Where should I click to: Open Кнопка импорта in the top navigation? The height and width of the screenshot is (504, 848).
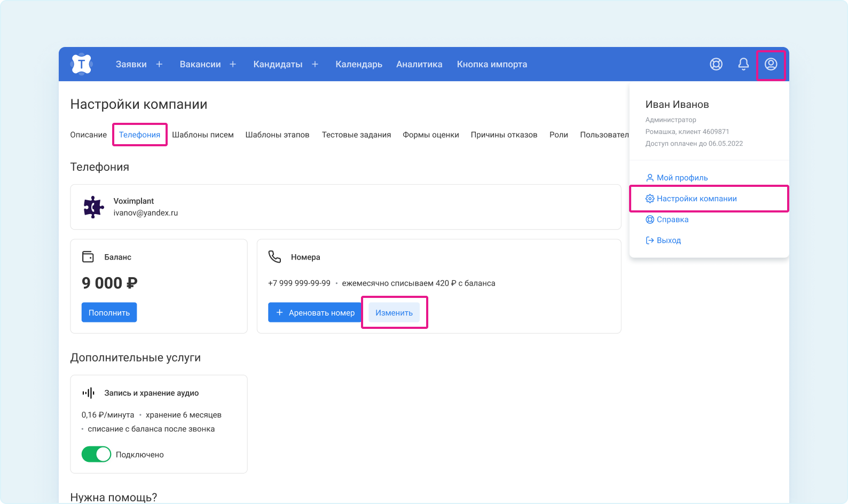click(492, 64)
